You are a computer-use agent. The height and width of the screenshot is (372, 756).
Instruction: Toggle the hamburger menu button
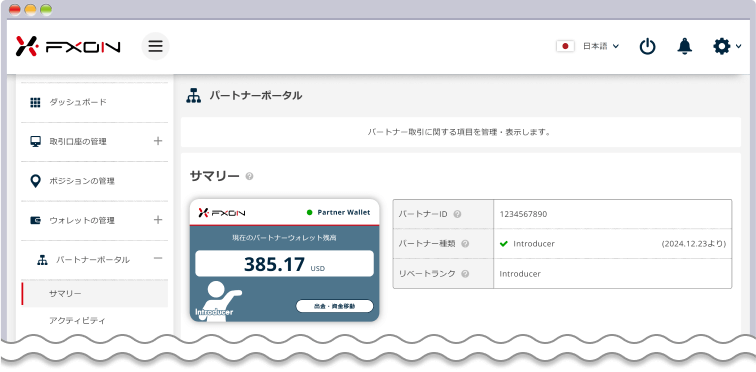(x=155, y=46)
